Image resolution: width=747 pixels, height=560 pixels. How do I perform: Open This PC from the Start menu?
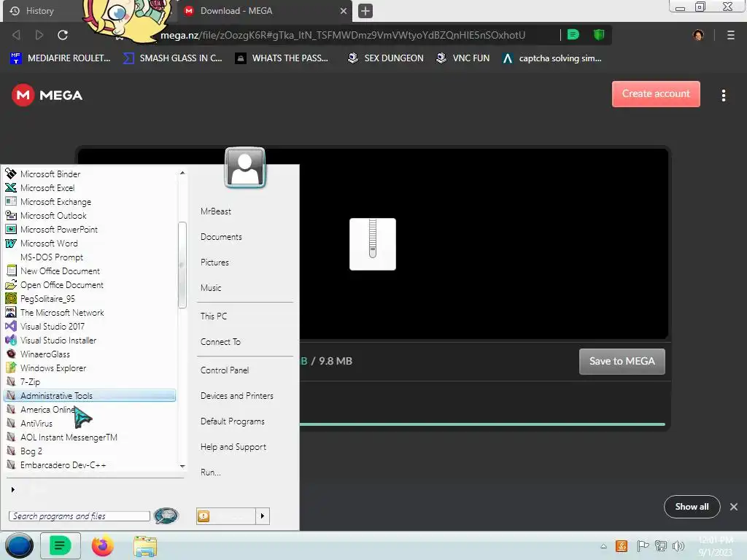(214, 316)
